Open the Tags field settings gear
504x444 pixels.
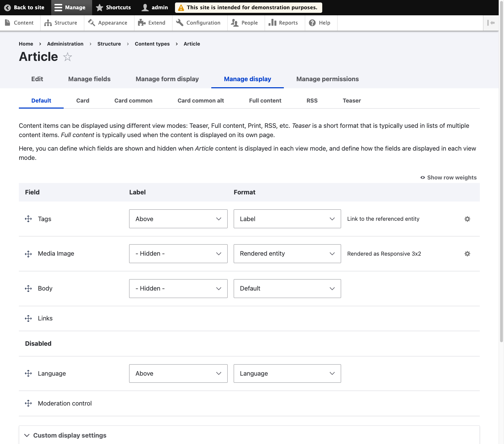467,219
